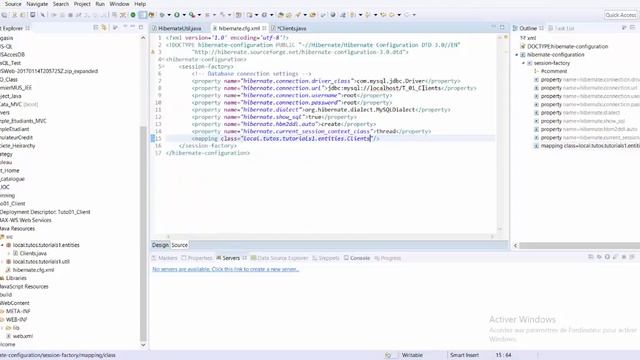Viewport: 640px width, 360px height.
Task: Open the Data Source Explorer tab
Action: (x=279, y=258)
